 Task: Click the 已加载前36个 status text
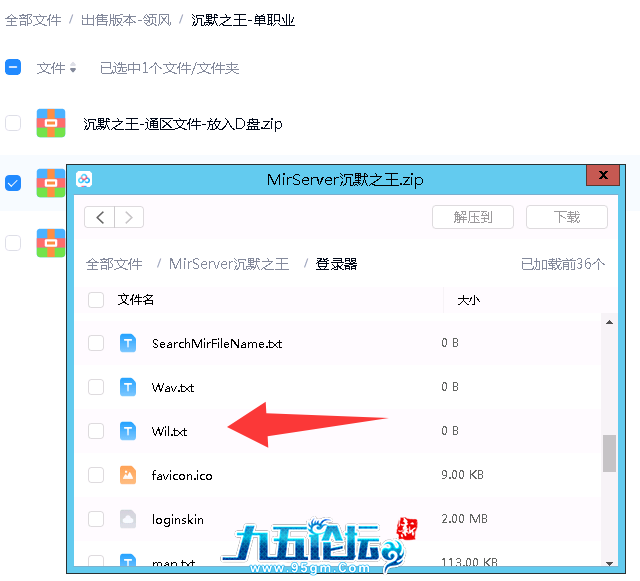pyautogui.click(x=563, y=264)
